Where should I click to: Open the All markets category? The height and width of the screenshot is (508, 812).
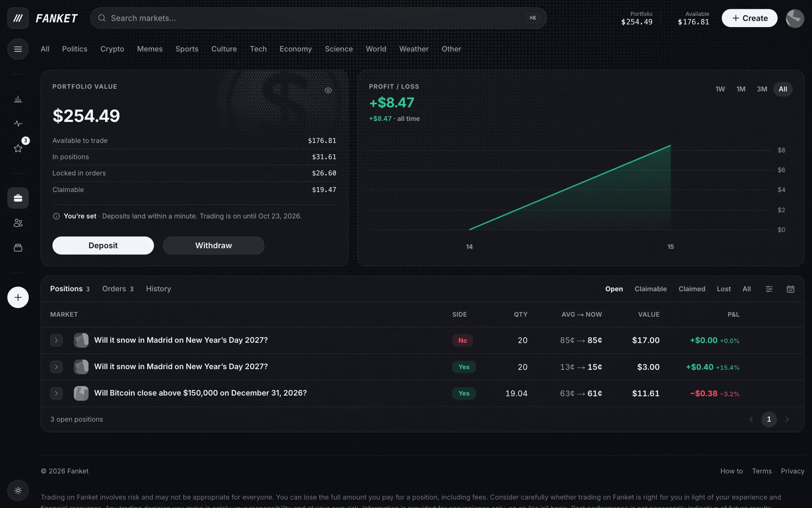point(45,49)
